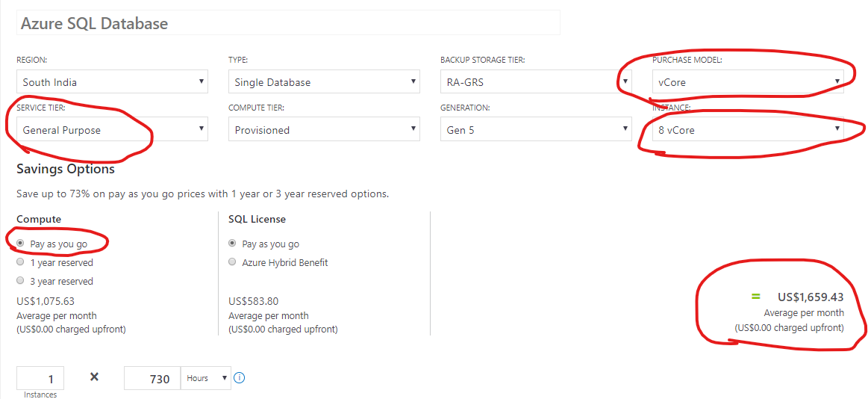Click the US$1,075.63 compute price
Image resolution: width=868 pixels, height=399 pixels.
click(x=46, y=301)
